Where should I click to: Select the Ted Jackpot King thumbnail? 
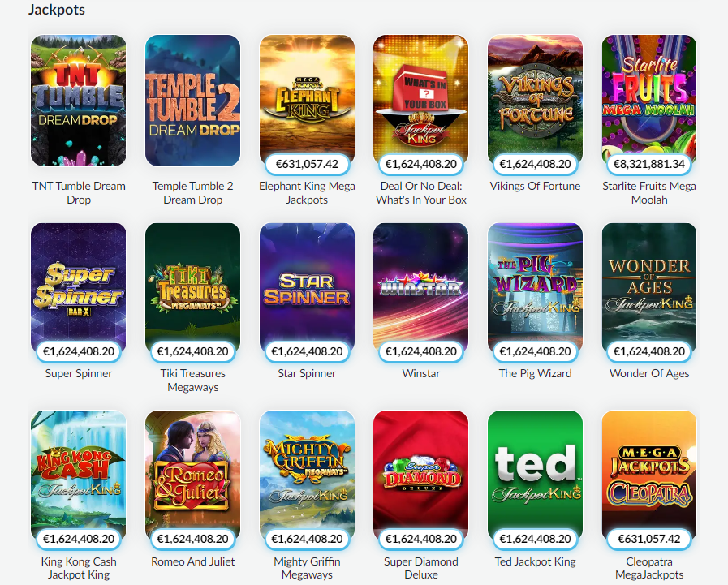pos(536,475)
